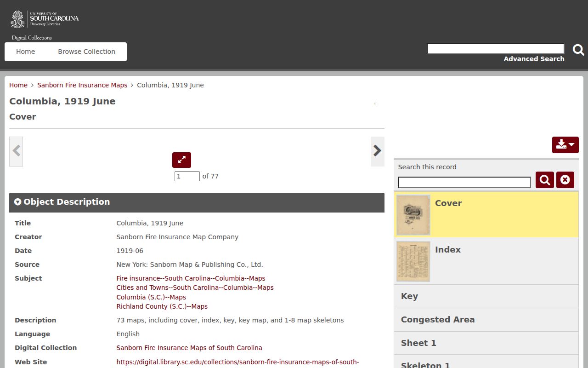Open the Skeleton 1 page entry
The image size is (588, 368).
(x=486, y=362)
